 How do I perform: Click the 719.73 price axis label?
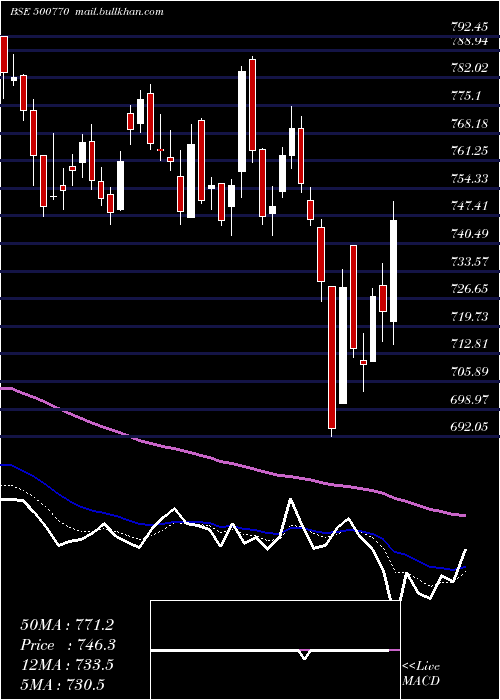(x=469, y=317)
